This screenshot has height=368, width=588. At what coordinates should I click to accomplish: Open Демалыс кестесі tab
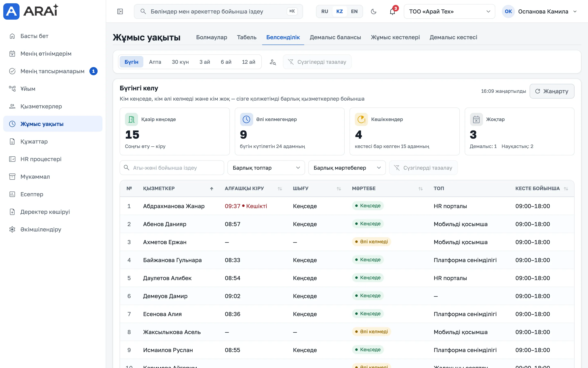(453, 37)
